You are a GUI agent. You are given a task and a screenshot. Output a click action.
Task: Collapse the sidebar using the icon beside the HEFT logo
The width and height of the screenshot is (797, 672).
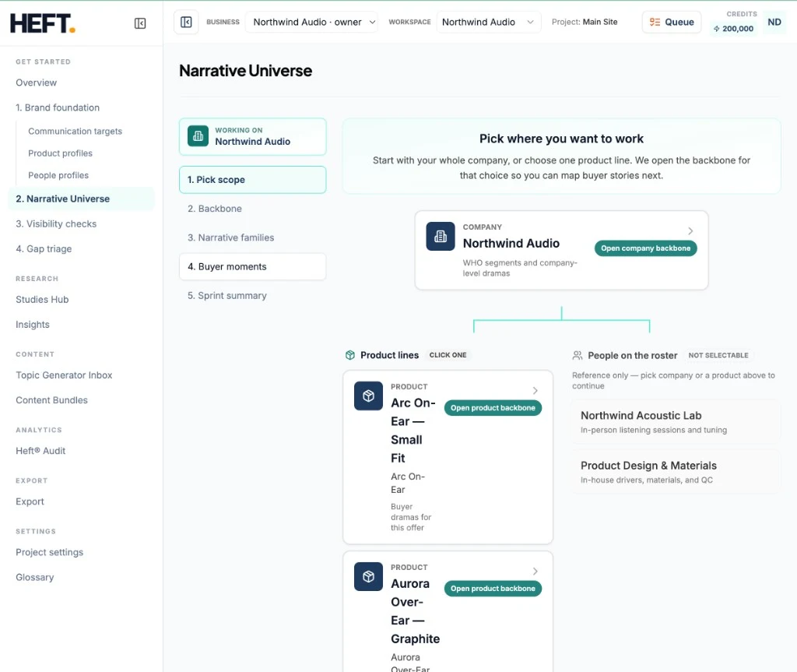pyautogui.click(x=140, y=23)
